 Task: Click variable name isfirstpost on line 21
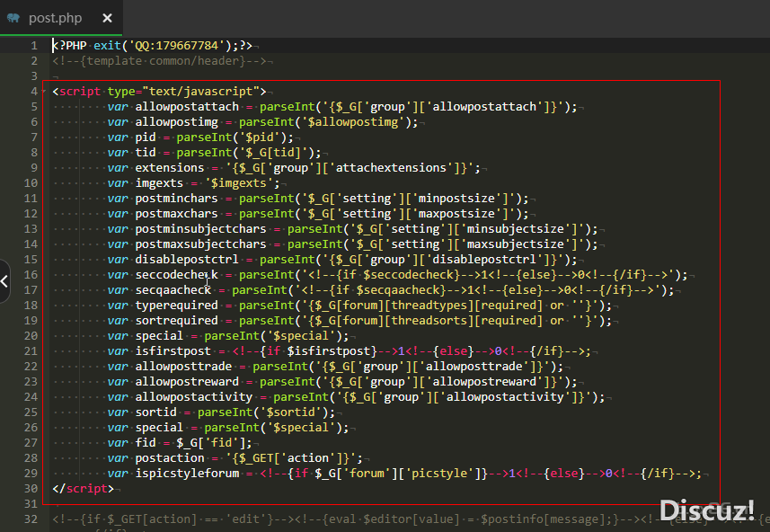click(173, 350)
